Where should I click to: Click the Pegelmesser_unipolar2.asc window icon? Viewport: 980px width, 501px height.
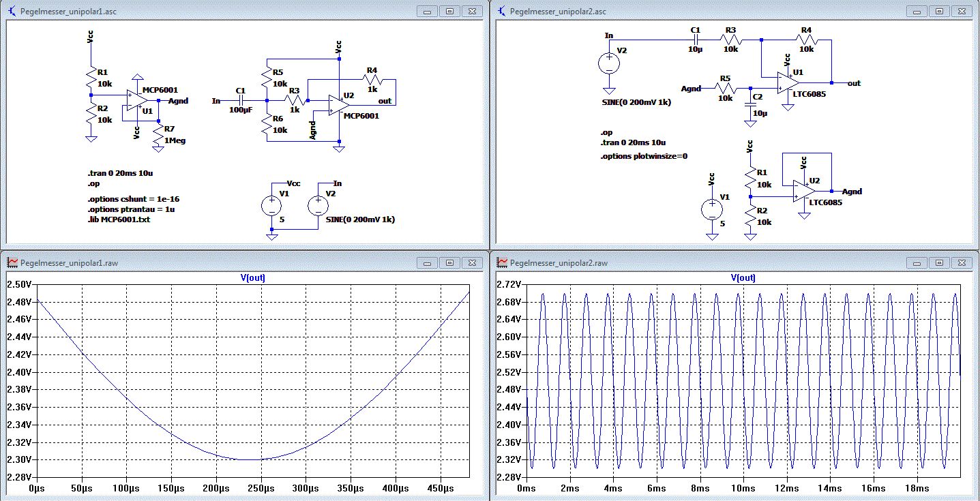point(502,12)
